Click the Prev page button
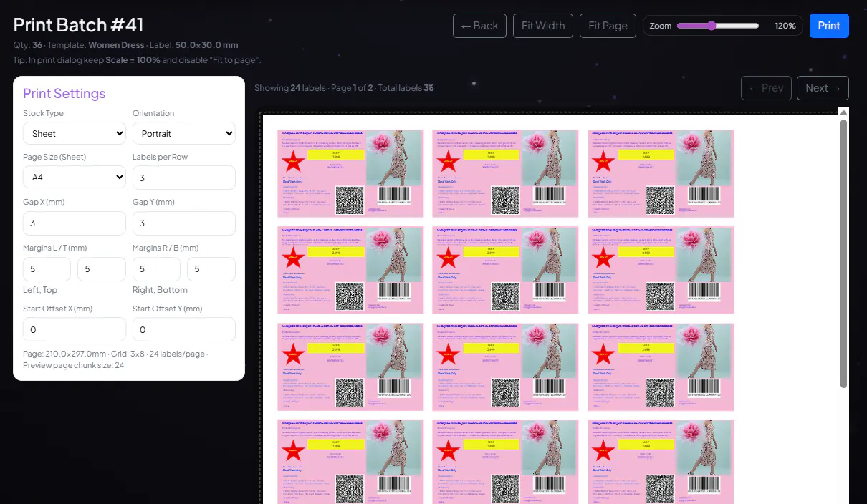The image size is (867, 504). click(x=766, y=88)
